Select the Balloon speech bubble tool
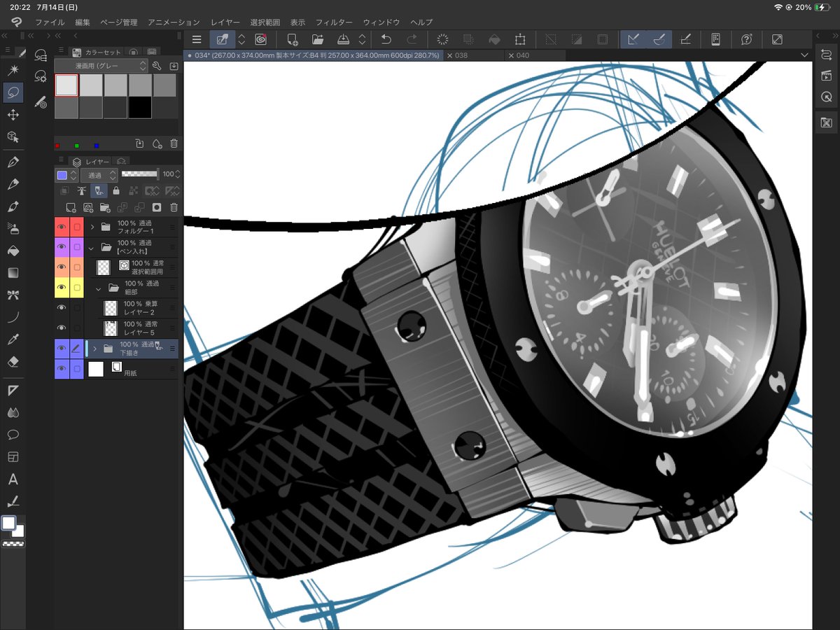This screenshot has width=840, height=630. pos(13,435)
